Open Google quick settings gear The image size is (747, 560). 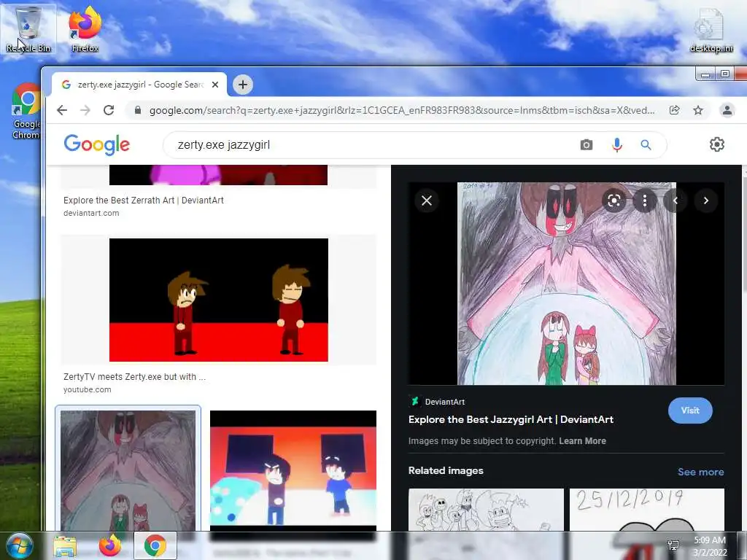pyautogui.click(x=716, y=144)
